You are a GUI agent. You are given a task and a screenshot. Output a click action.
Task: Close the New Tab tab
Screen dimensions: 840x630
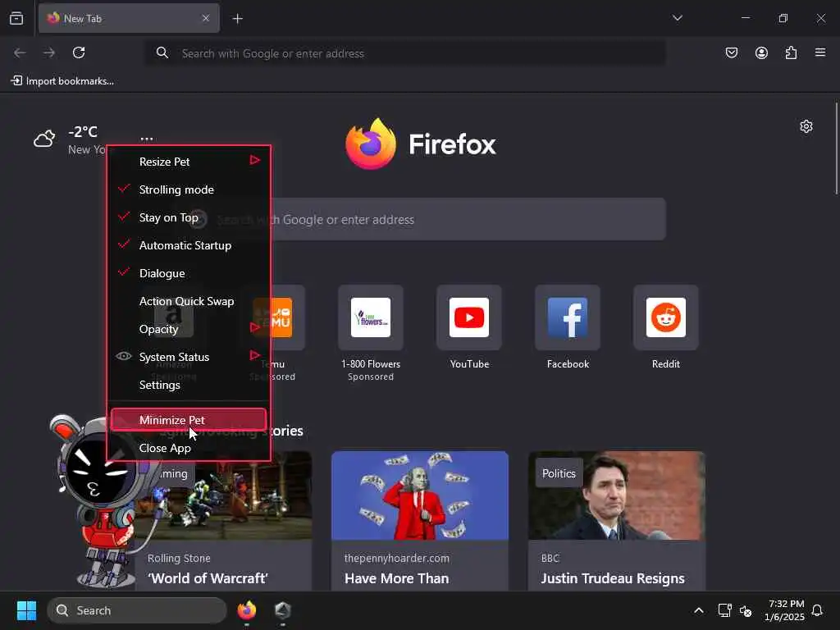point(206,18)
